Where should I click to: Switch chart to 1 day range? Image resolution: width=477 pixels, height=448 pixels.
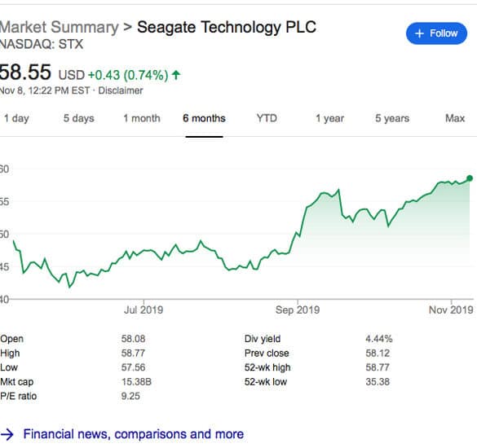[16, 118]
